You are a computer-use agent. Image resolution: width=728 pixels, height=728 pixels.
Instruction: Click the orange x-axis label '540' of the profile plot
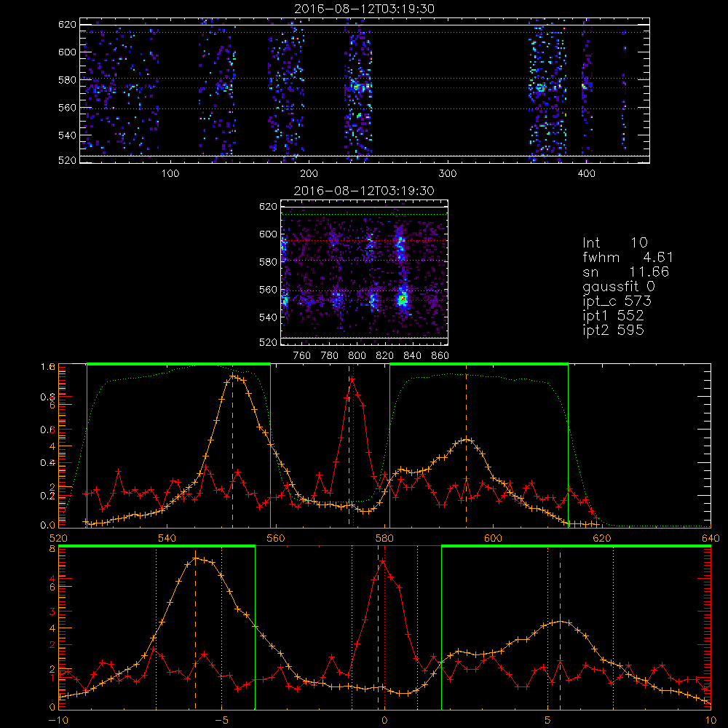click(x=167, y=539)
